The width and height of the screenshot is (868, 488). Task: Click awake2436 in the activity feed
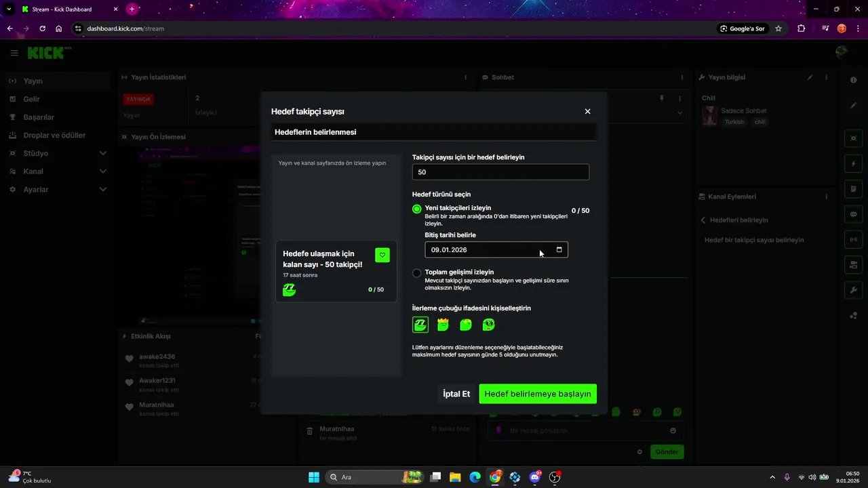click(157, 357)
